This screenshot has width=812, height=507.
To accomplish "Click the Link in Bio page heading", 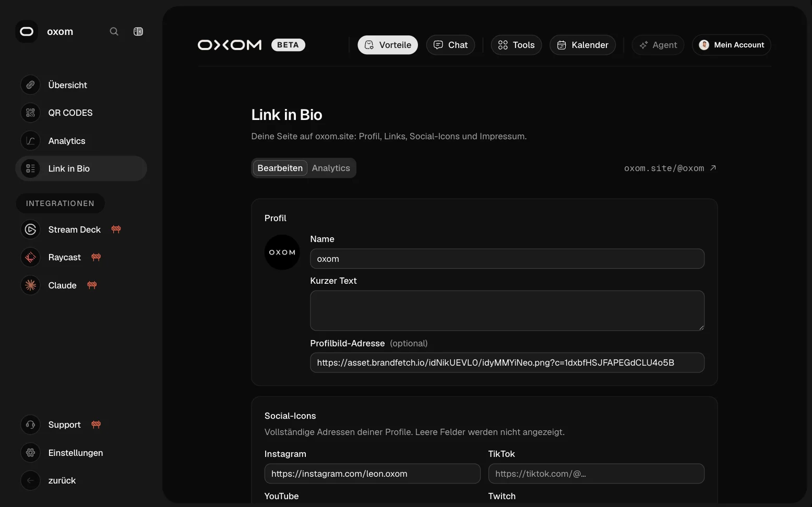I will point(287,115).
